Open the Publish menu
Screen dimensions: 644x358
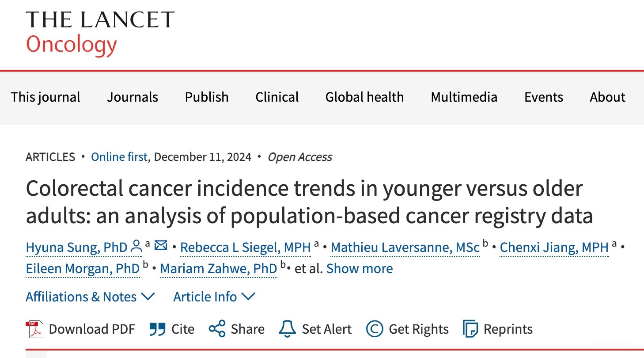click(x=207, y=97)
